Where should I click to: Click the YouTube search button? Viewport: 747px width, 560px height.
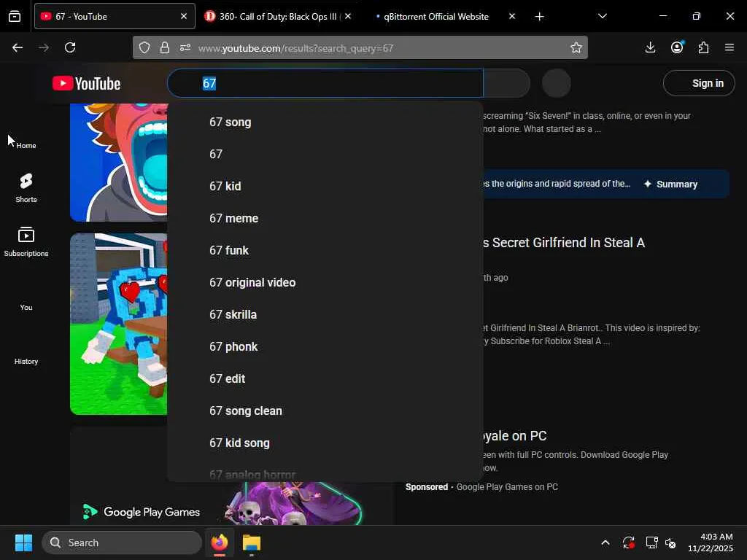(x=506, y=83)
